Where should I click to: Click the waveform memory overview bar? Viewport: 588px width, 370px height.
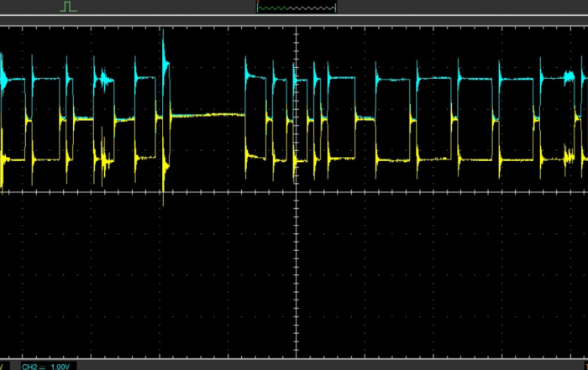pos(296,7)
